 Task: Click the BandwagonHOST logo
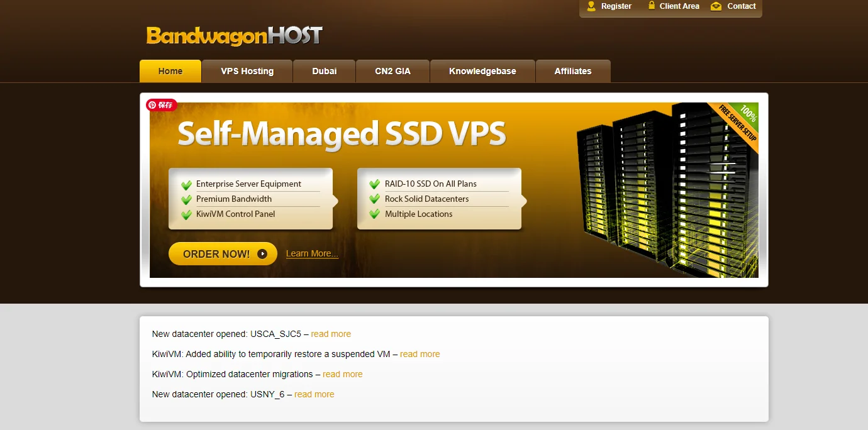234,35
